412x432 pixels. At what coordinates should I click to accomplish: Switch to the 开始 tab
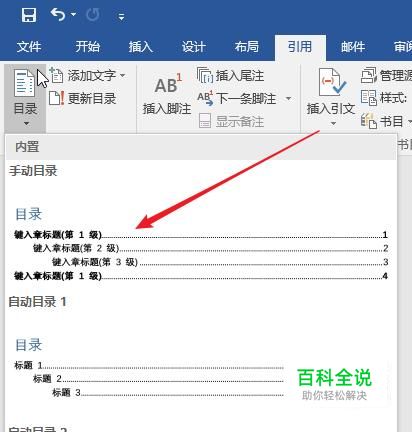(x=87, y=47)
